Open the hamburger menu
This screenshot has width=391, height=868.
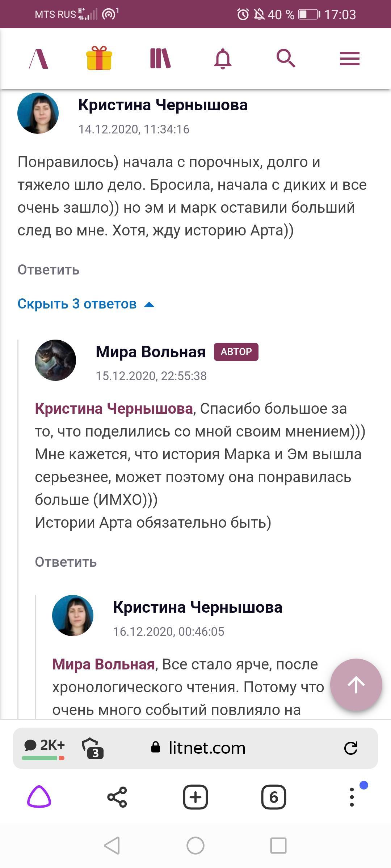[349, 59]
